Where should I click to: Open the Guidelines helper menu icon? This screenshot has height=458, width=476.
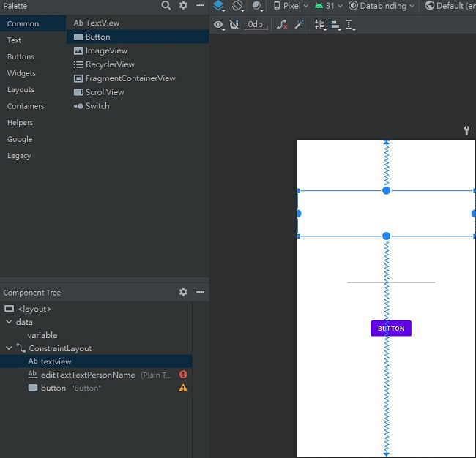point(350,25)
